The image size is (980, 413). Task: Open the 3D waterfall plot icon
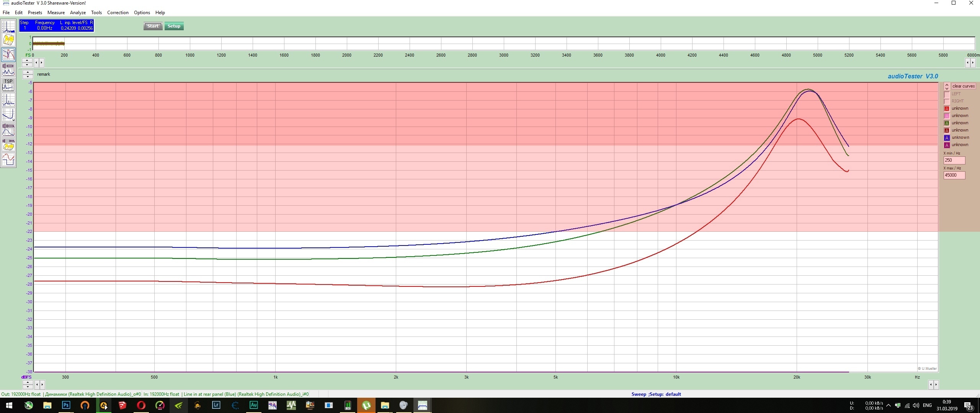pos(8,40)
